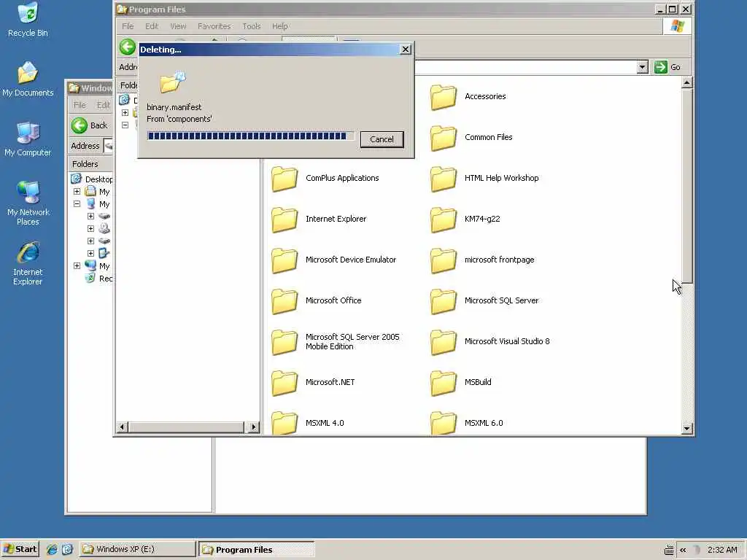Open File menu in the Windows XP window

tap(80, 105)
